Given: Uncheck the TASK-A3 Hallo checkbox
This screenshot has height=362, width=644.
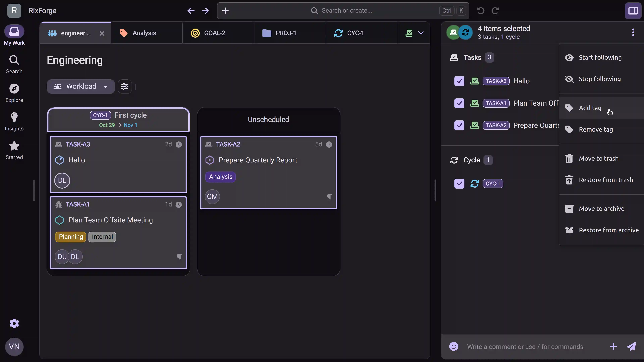Looking at the screenshot, I should pos(459,81).
